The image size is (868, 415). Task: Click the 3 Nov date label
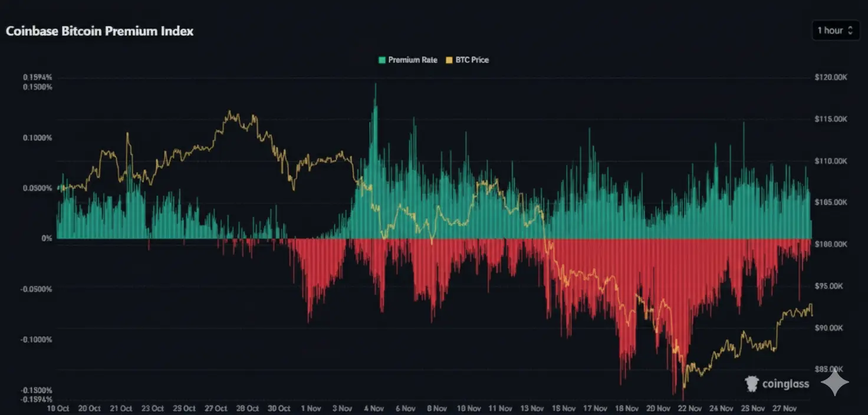point(342,409)
